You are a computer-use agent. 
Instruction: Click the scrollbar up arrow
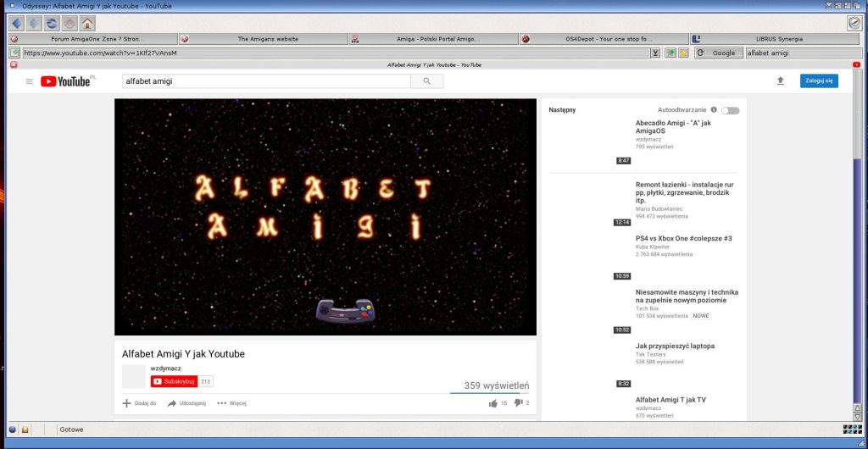click(858, 408)
